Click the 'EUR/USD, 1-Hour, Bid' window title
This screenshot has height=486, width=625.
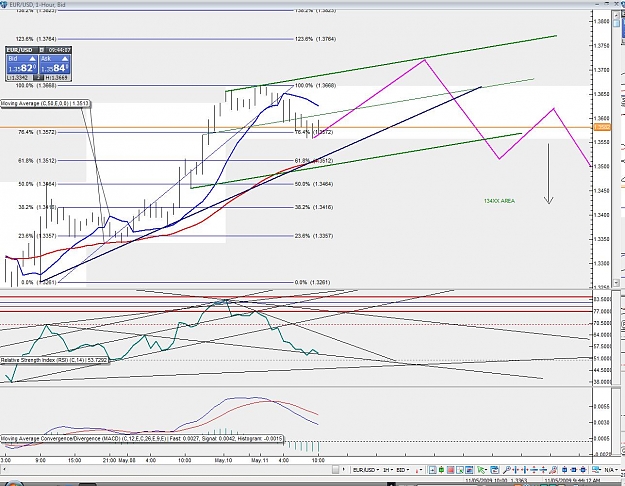tap(37, 4)
